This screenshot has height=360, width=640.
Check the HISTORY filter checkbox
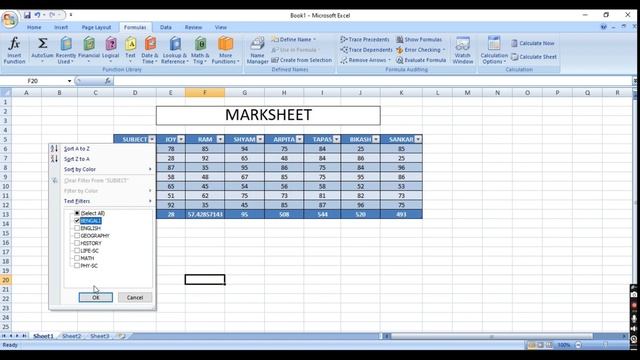(77, 243)
